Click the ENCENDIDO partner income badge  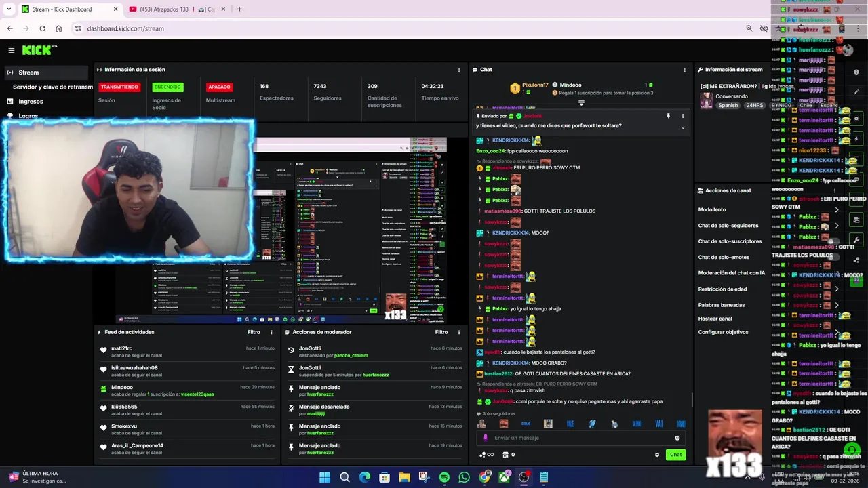pos(167,87)
